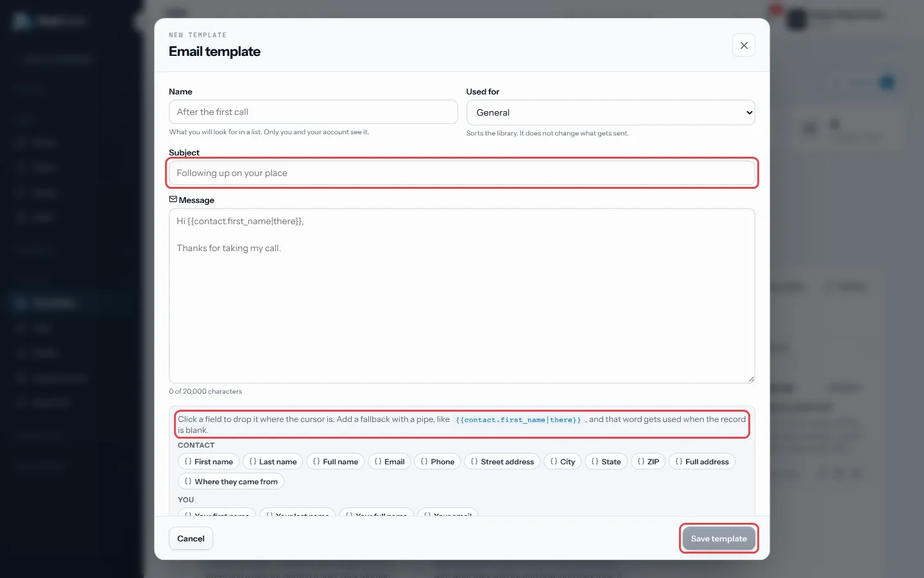Insert the Full name field chip
This screenshot has height=578, width=924.
(x=336, y=462)
